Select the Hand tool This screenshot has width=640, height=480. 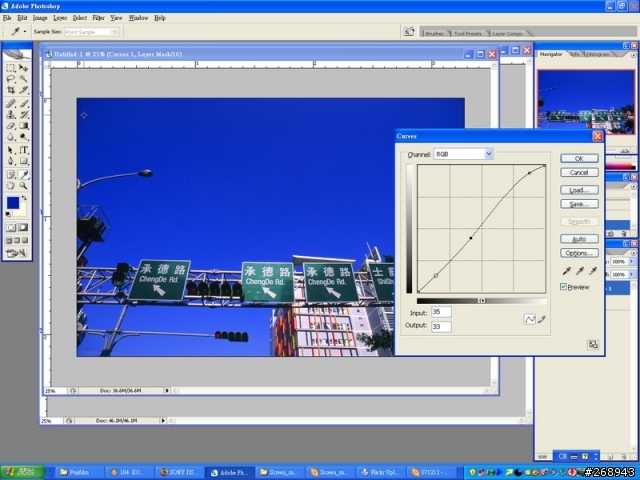coord(11,186)
